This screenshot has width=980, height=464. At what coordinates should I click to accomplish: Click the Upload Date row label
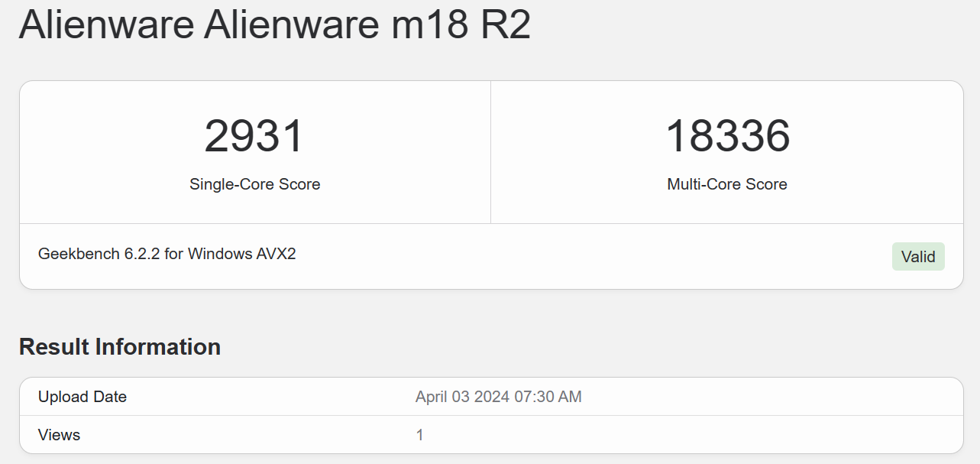tap(82, 397)
